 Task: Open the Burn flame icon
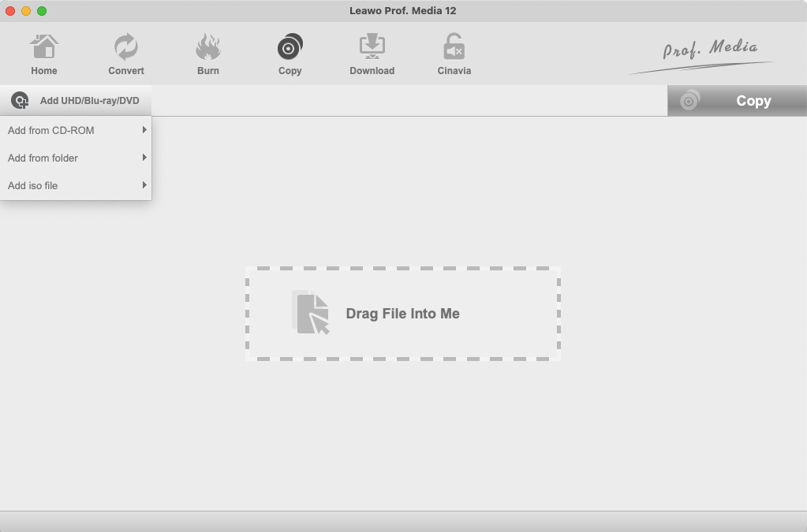pos(208,47)
